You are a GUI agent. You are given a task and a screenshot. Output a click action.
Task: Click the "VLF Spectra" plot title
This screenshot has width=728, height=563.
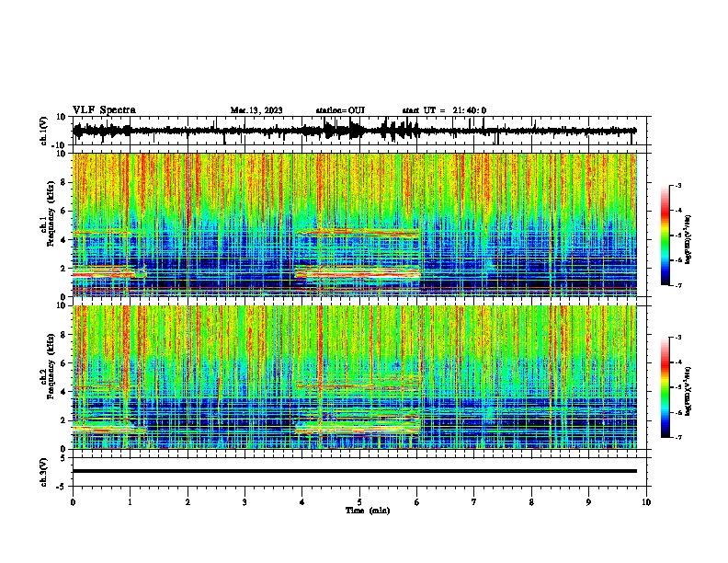click(104, 109)
